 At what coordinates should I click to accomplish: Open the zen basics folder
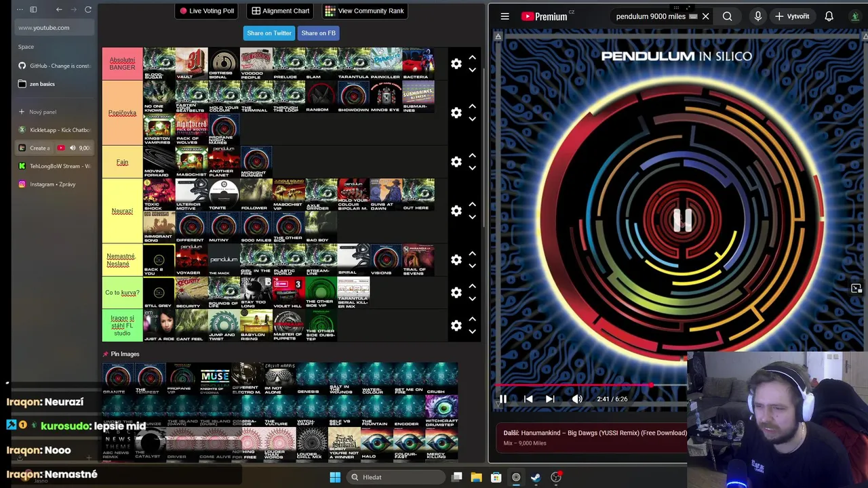point(55,84)
